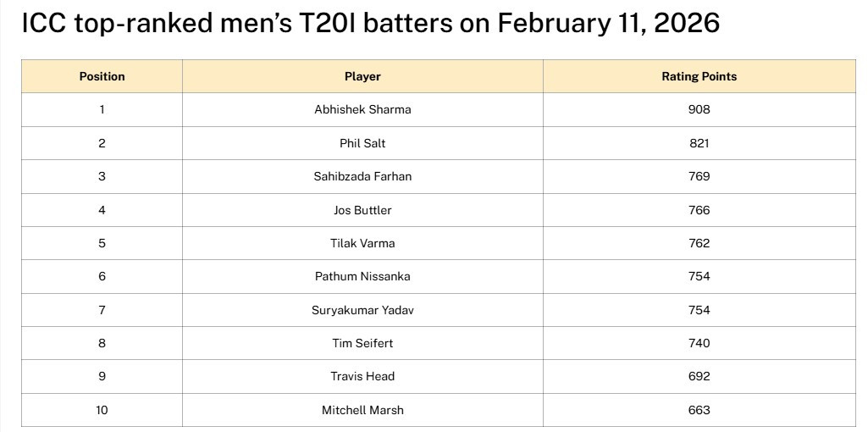Image resolution: width=868 pixels, height=432 pixels.
Task: Select the Abhishek Sharma player cell
Action: pyautogui.click(x=362, y=109)
